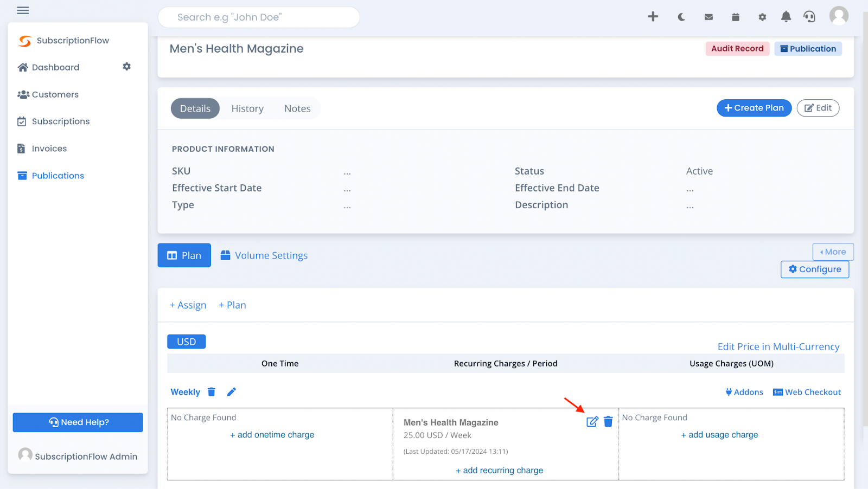Screen dimensions: 868x489
Task: Click the + Plan link
Action: (232, 305)
